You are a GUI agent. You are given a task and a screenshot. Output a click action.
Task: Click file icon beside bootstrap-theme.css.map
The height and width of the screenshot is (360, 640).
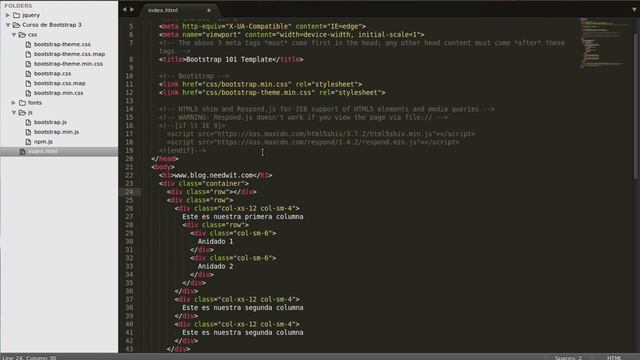28,54
